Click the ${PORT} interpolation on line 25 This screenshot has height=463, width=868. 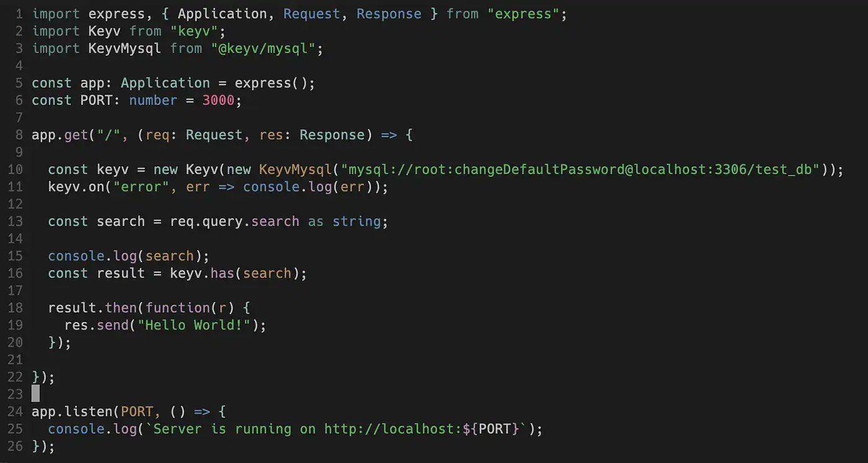[x=490, y=429]
